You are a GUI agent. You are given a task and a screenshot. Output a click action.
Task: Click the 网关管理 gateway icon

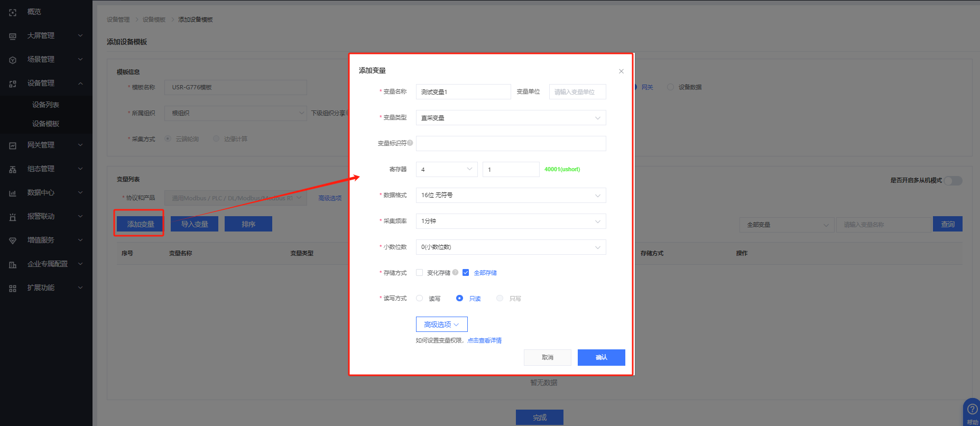(x=13, y=145)
